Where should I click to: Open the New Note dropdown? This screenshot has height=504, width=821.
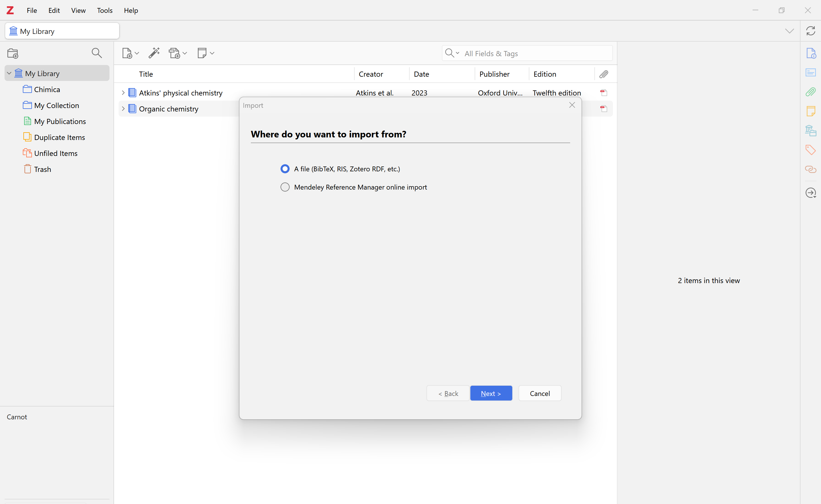pyautogui.click(x=205, y=53)
